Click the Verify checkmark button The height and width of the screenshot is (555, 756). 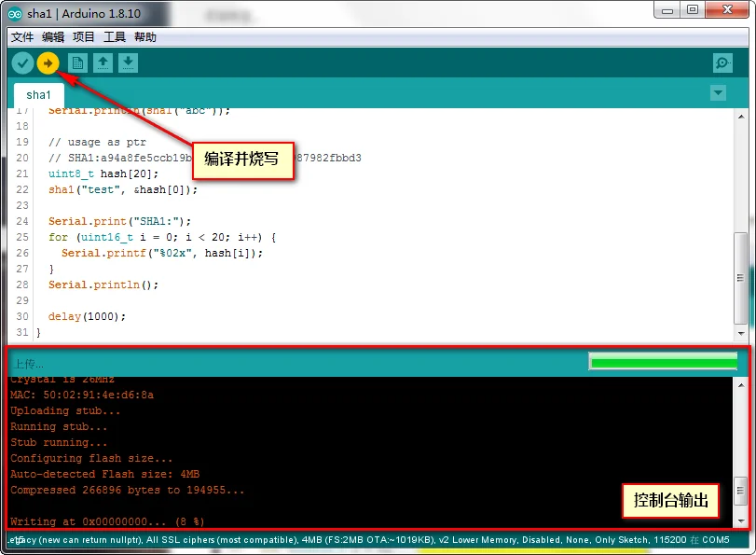point(22,63)
